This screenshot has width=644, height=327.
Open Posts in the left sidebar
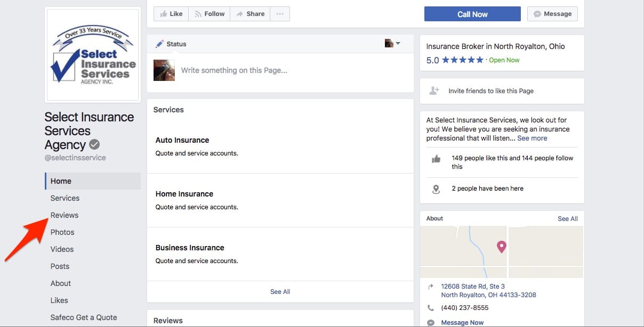click(60, 266)
